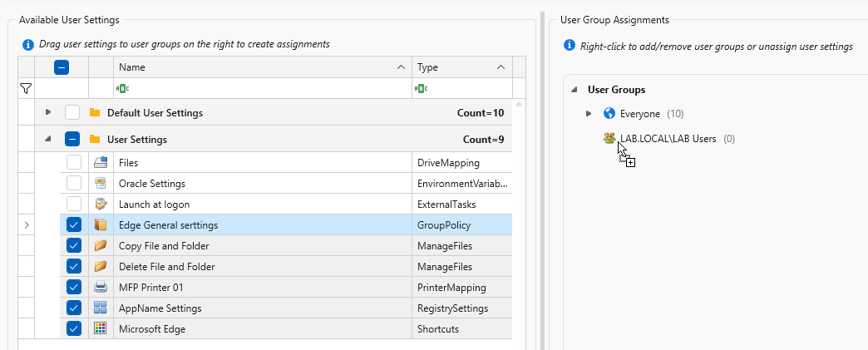
Task: Click the Launch at logon task icon
Action: [101, 204]
